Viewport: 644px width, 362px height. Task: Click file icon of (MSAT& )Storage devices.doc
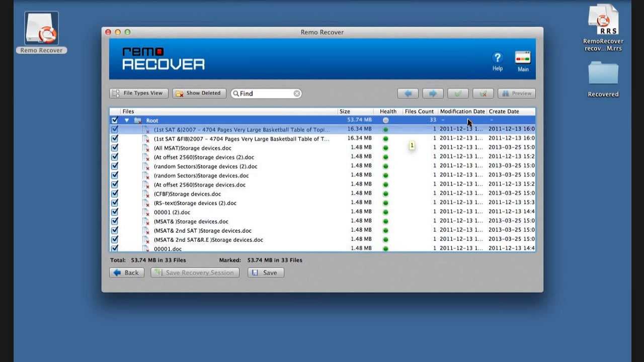[146, 221]
